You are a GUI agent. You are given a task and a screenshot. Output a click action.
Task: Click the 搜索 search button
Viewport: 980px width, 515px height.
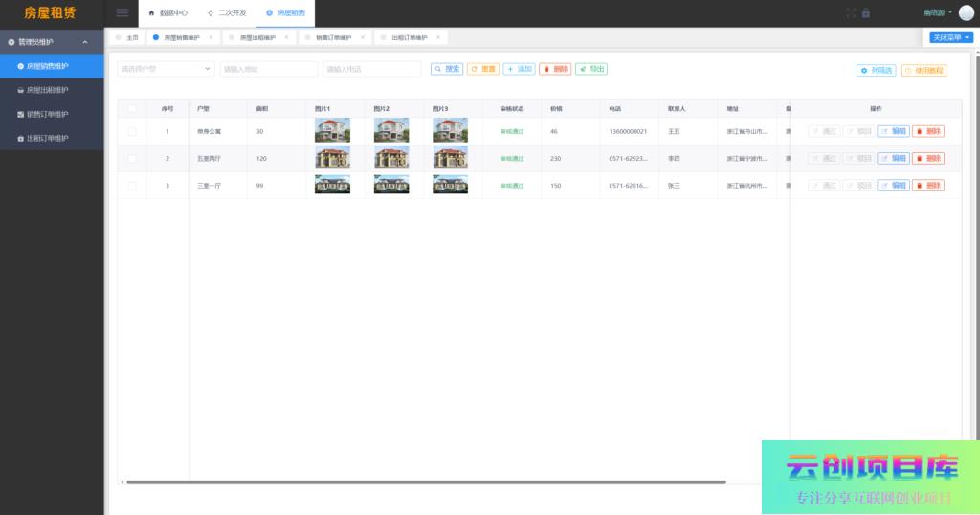click(x=447, y=69)
